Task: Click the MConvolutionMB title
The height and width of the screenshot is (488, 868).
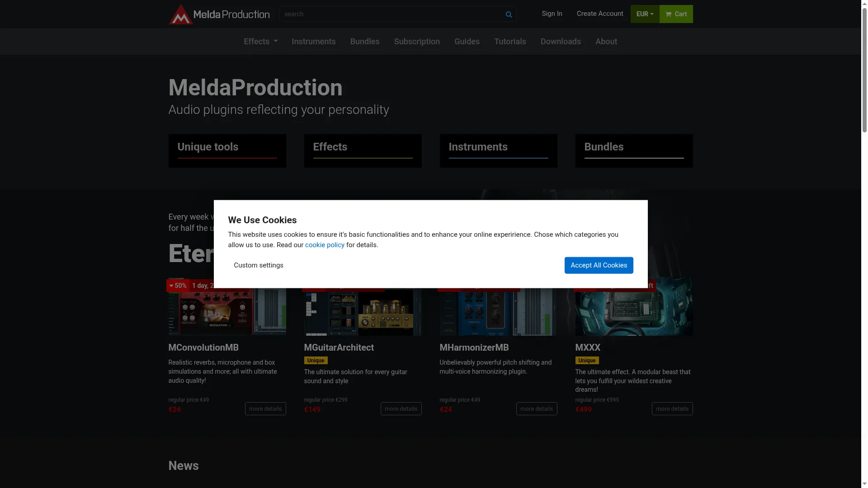Action: 203,347
